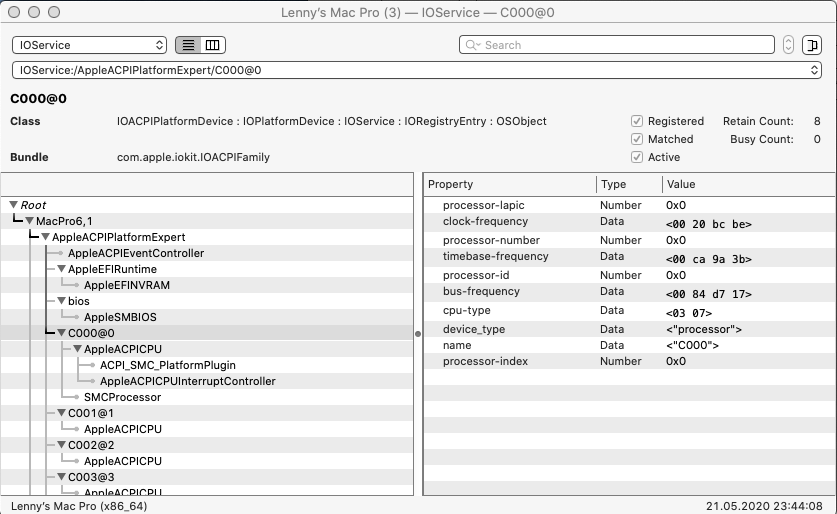This screenshot has width=837, height=514.
Task: Click the status bar timestamp
Action: coord(764,506)
